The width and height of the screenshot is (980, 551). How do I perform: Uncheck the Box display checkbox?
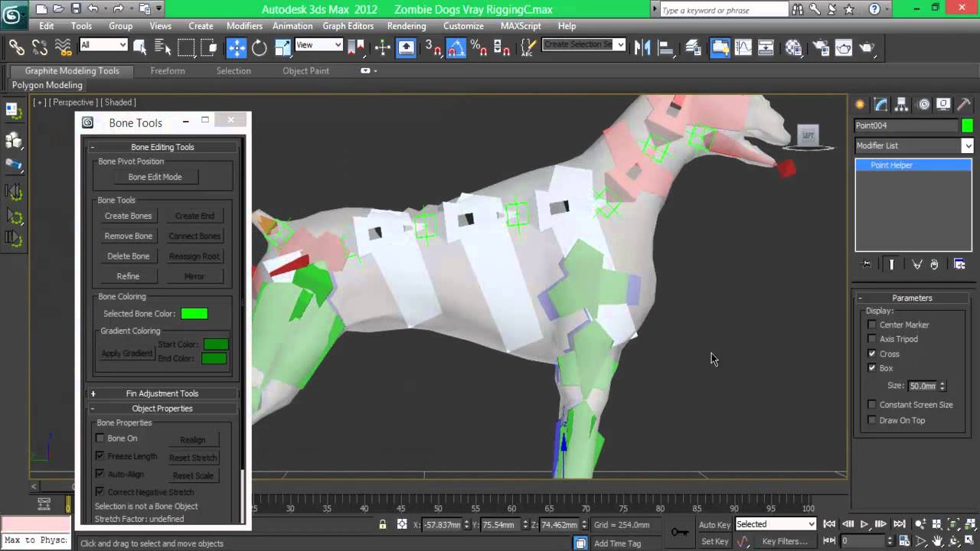tap(871, 368)
